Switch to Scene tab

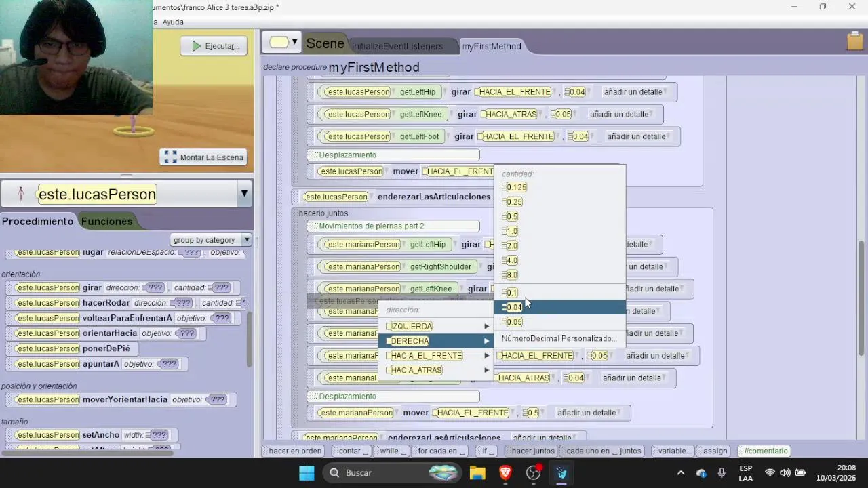pyautogui.click(x=325, y=43)
